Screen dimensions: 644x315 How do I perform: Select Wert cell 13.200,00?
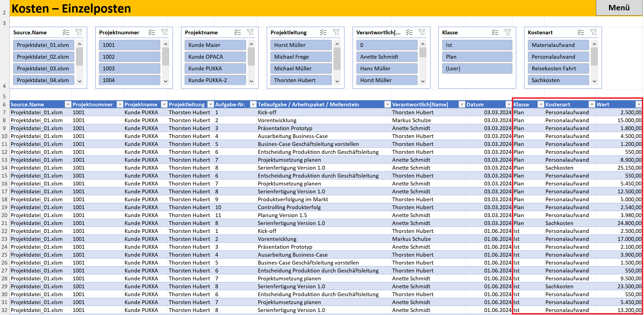619,310
